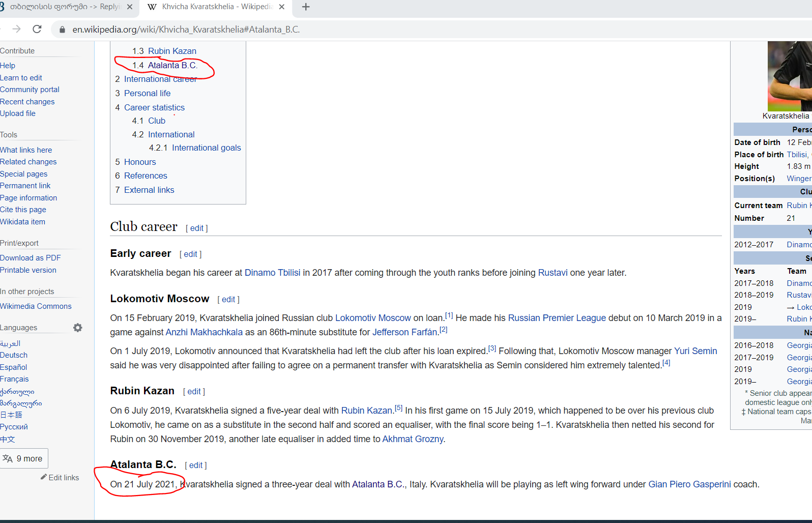
Task: Open Upload file in sidebar
Action: tap(18, 113)
